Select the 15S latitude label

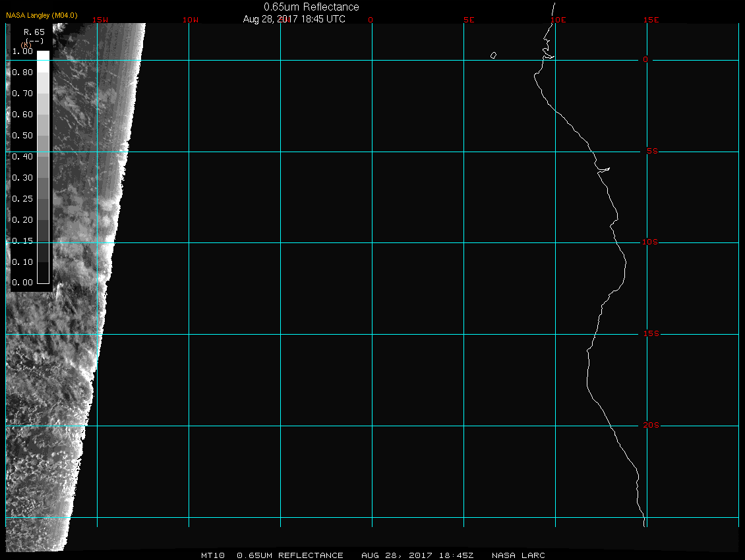pos(650,334)
